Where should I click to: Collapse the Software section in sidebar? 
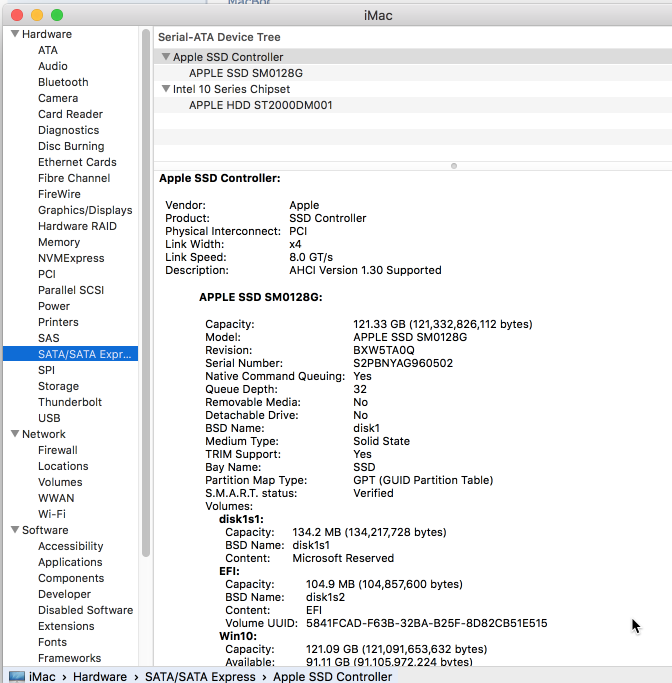click(15, 529)
